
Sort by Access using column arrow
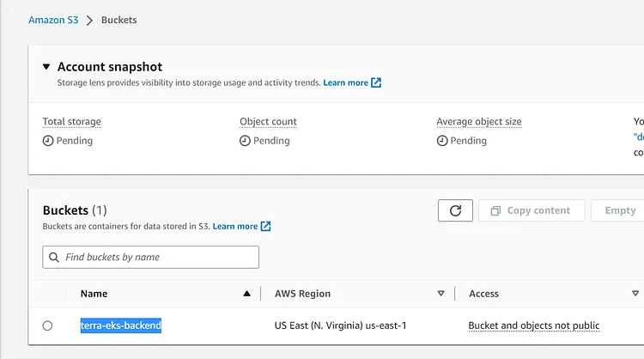point(635,294)
